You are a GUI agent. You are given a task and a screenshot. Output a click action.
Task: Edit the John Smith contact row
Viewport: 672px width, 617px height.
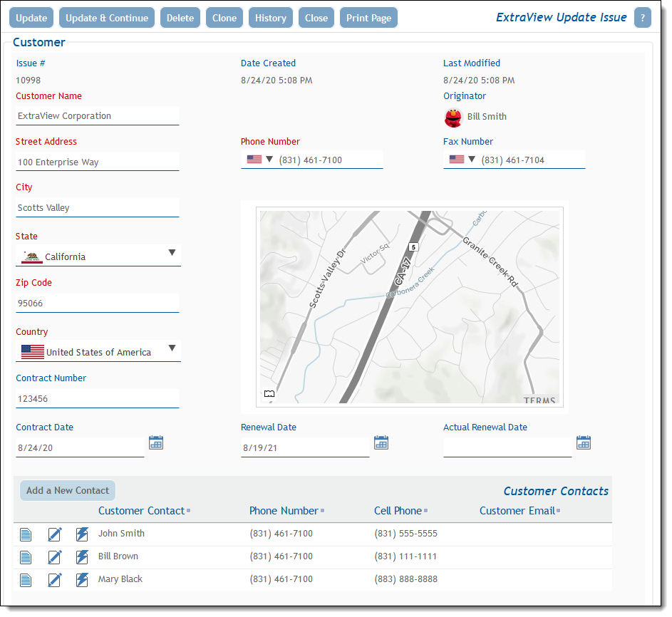pos(54,534)
